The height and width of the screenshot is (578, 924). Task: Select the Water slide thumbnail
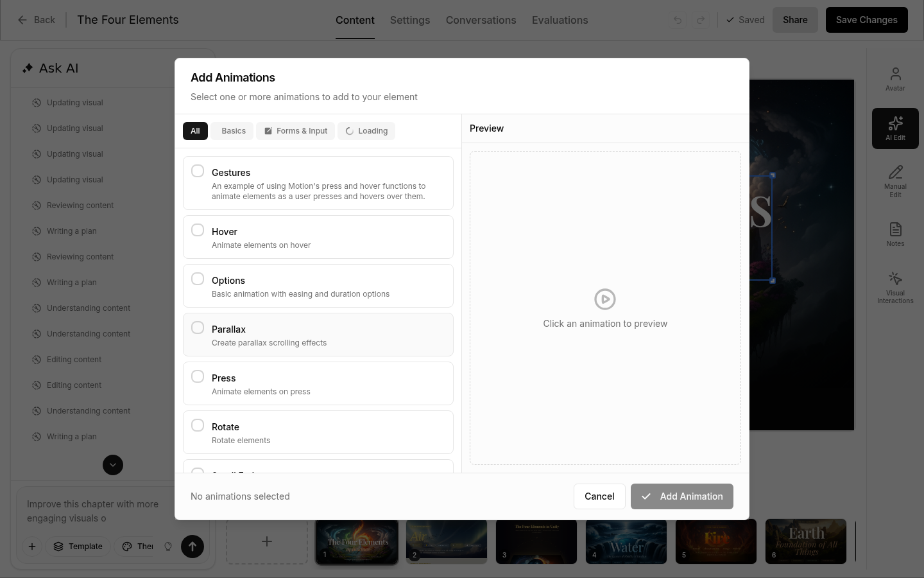click(626, 541)
